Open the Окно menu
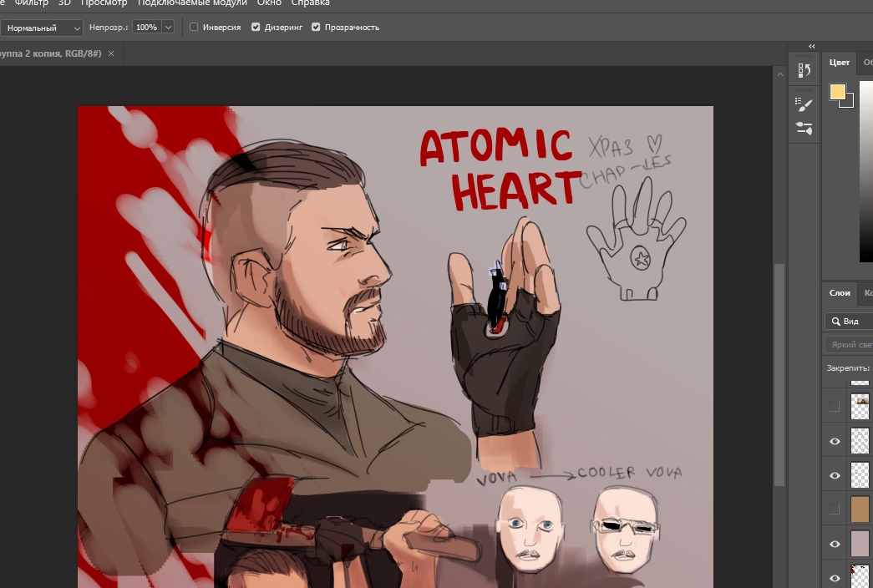The width and height of the screenshot is (873, 588). 269,3
